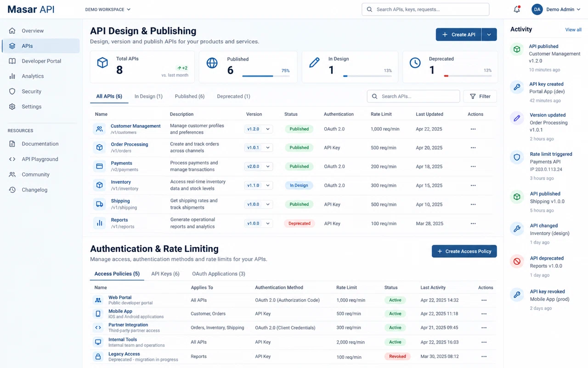This screenshot has height=368, width=588.
Task: Click the API key revoked activity icon
Action: (517, 295)
